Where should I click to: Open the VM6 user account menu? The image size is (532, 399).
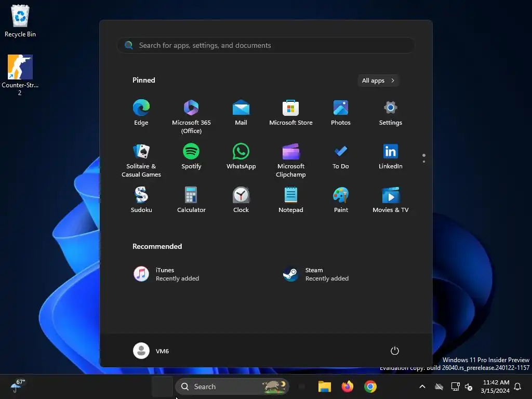(x=151, y=351)
